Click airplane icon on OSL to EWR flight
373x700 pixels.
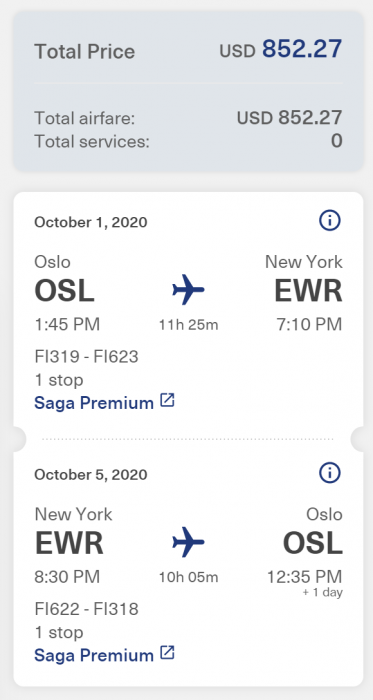click(188, 290)
